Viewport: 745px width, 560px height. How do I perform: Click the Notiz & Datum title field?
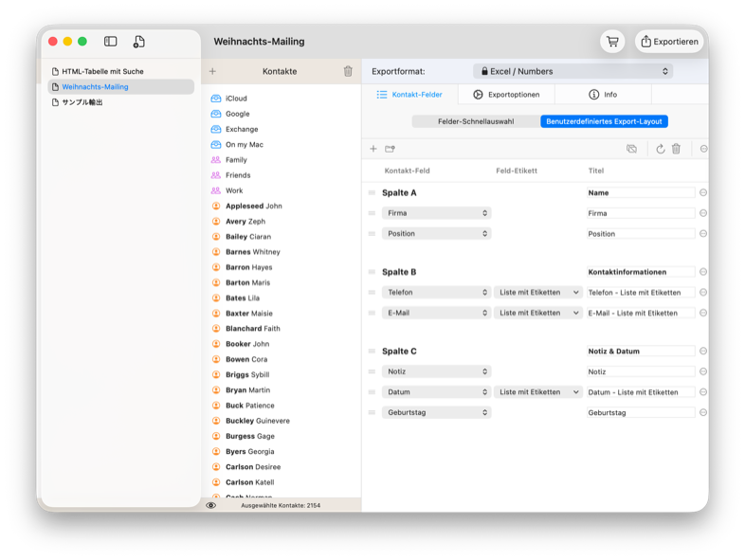[640, 352]
